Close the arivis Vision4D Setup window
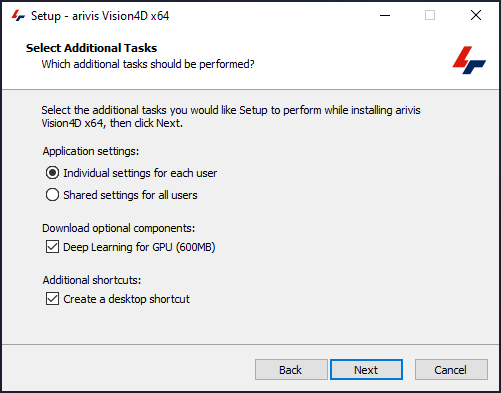 [476, 15]
